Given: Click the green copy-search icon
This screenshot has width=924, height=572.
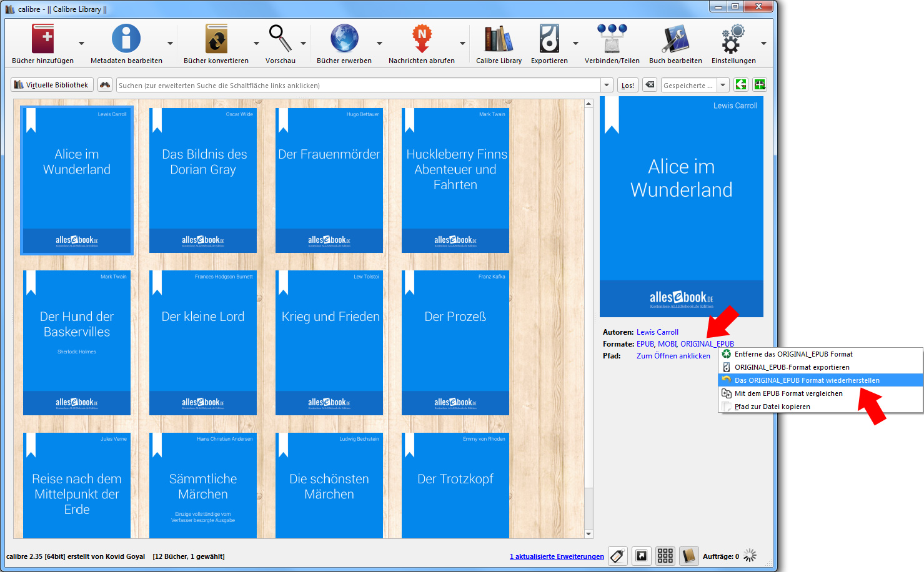Looking at the screenshot, I should [741, 85].
